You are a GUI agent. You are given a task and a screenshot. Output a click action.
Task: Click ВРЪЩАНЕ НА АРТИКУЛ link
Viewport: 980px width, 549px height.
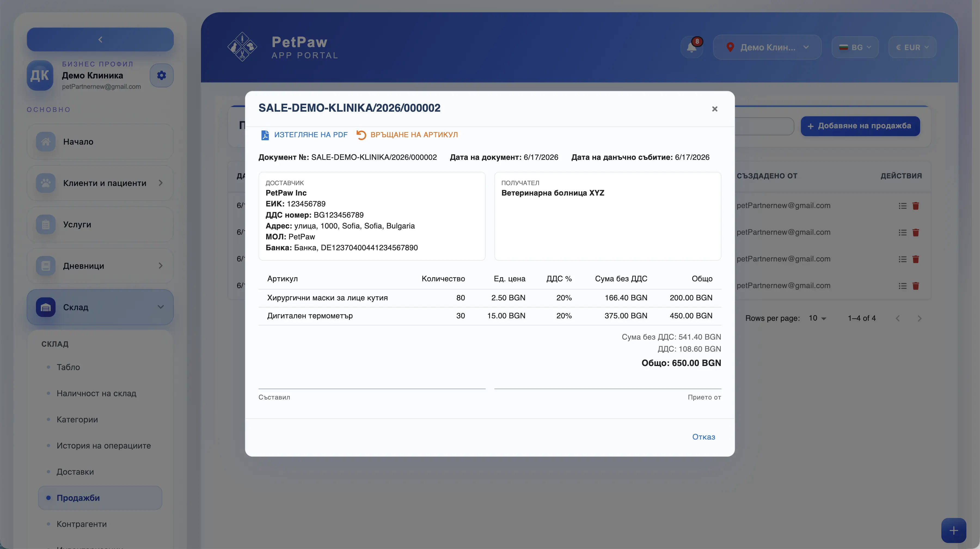(414, 135)
